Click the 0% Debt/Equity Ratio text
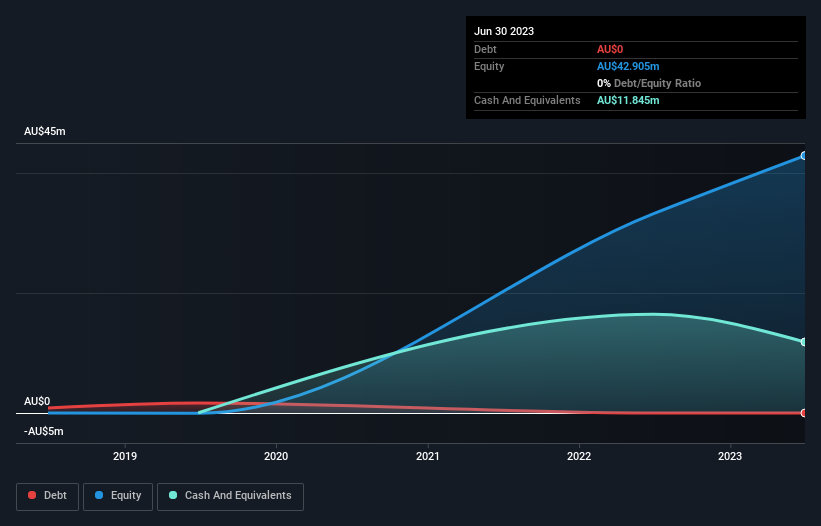 click(649, 83)
